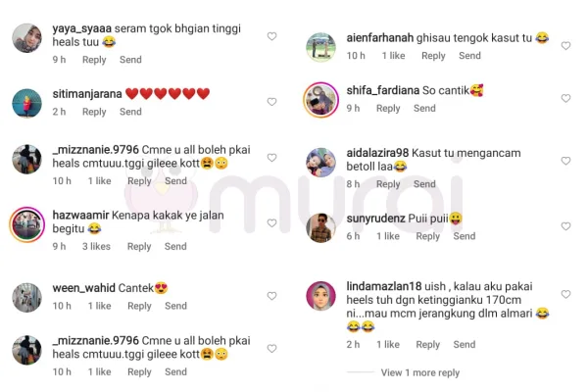Tap the heart next to shifa_fardiana's comment

pyautogui.click(x=565, y=98)
